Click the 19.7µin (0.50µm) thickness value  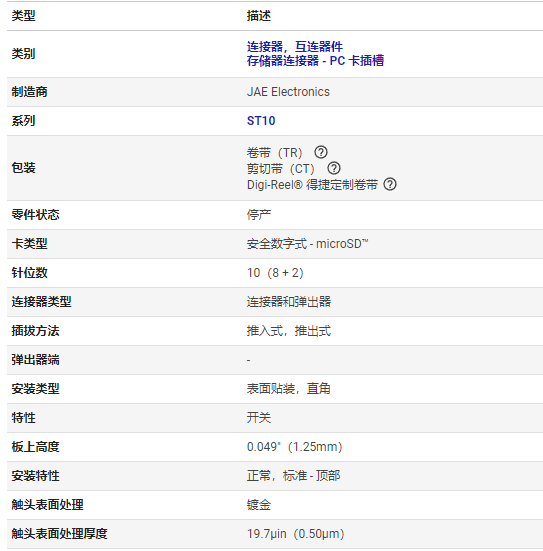tap(296, 534)
